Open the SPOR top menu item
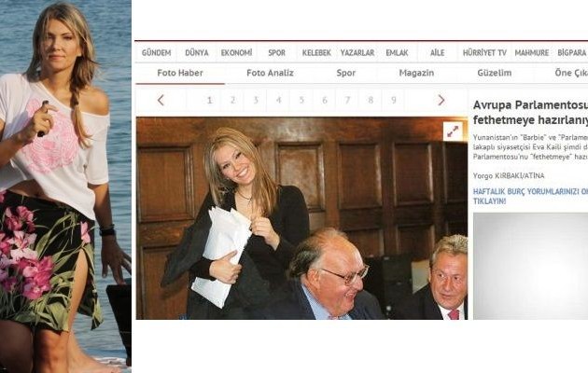588x373 pixels. point(277,53)
